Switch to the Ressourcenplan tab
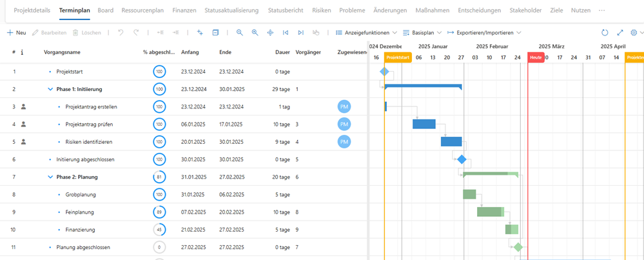Viewport: 644px width, 260px height. (143, 10)
